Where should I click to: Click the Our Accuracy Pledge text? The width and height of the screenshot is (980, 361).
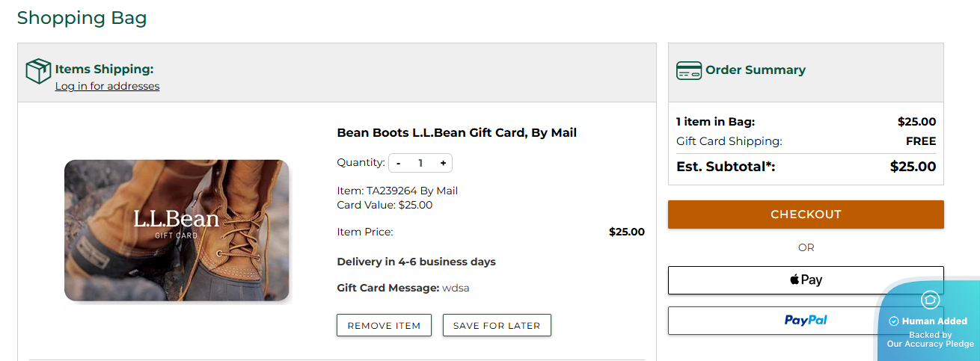(931, 345)
